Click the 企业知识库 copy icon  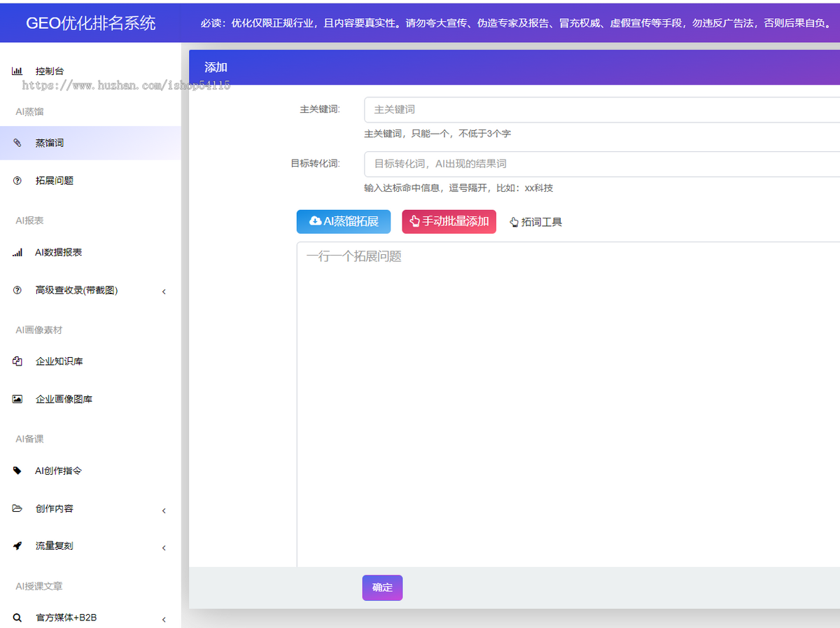pos(17,362)
